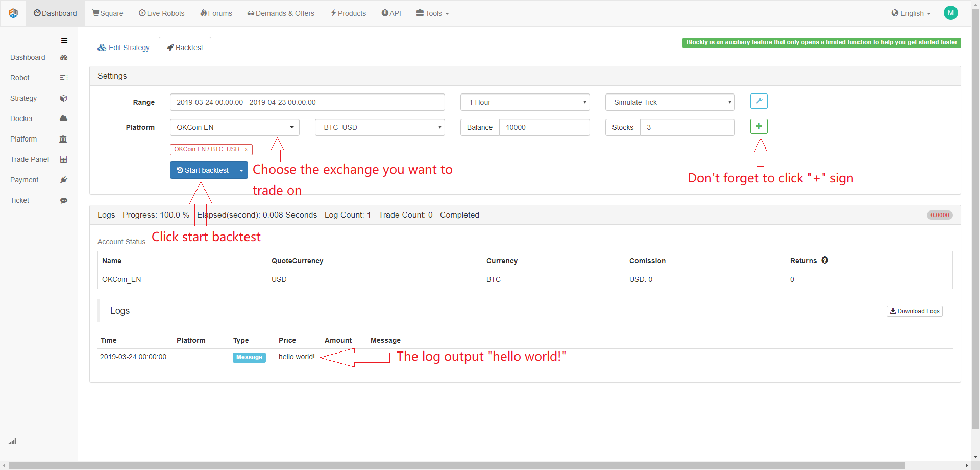Click the Stocks input field

688,127
